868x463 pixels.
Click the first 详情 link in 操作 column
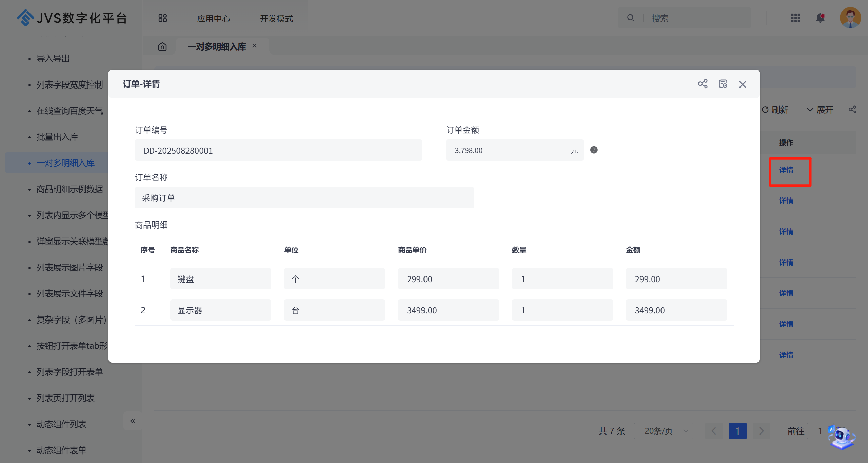point(786,170)
